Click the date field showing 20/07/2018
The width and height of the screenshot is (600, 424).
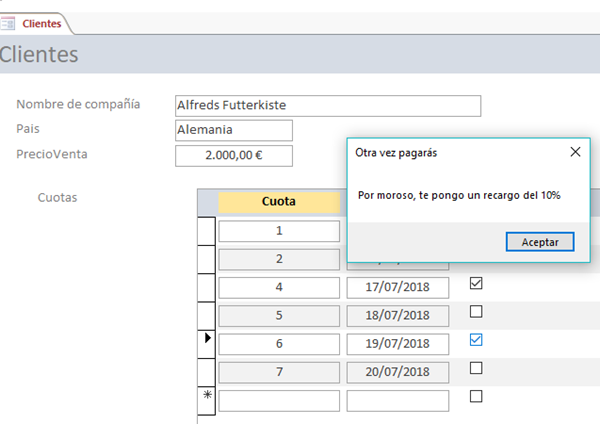point(397,372)
